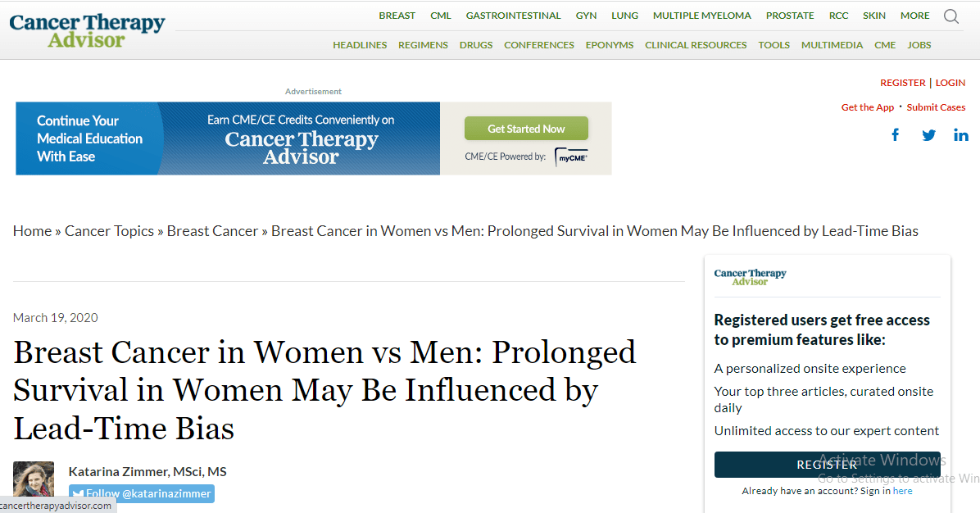Open the Twitter bird icon

coord(928,135)
